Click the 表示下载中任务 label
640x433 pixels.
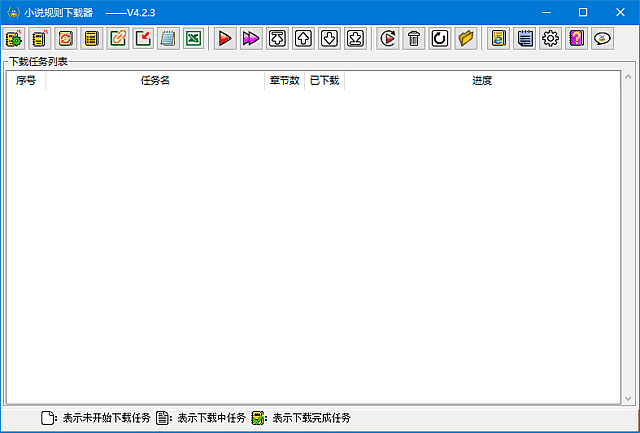[211, 418]
